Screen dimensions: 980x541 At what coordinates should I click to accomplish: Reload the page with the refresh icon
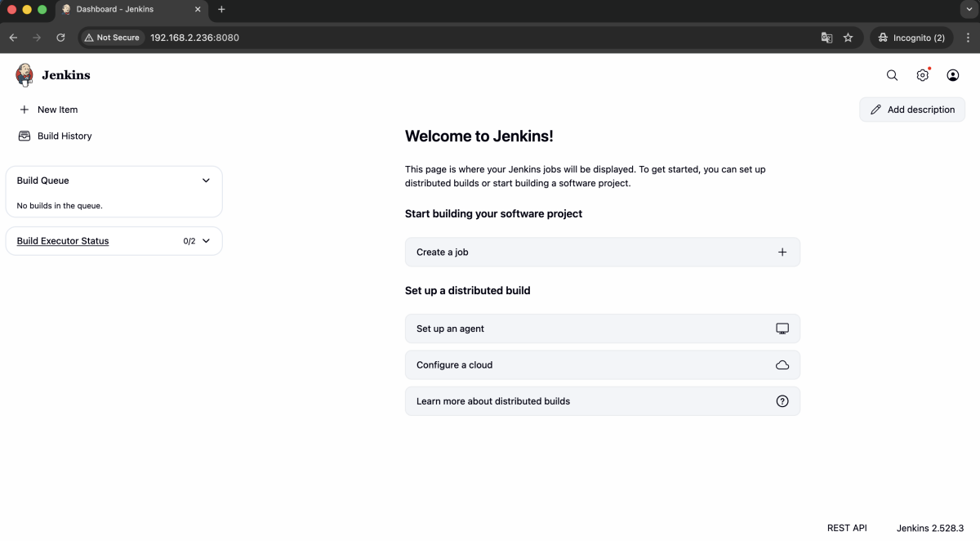(x=60, y=38)
